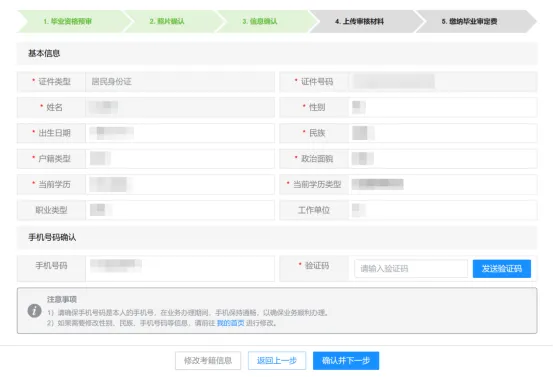
Task: Click the 工作单位 label
Action: 314,210
